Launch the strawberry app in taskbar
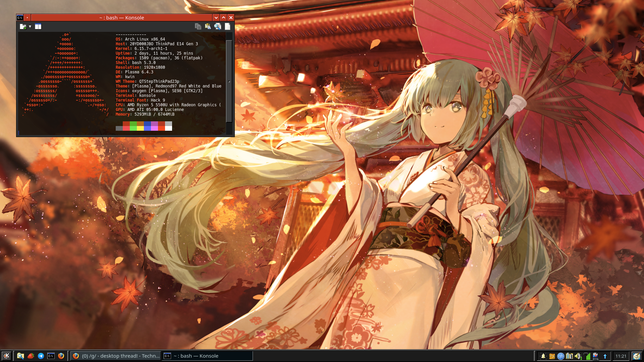This screenshot has width=644, height=362. [x=31, y=356]
